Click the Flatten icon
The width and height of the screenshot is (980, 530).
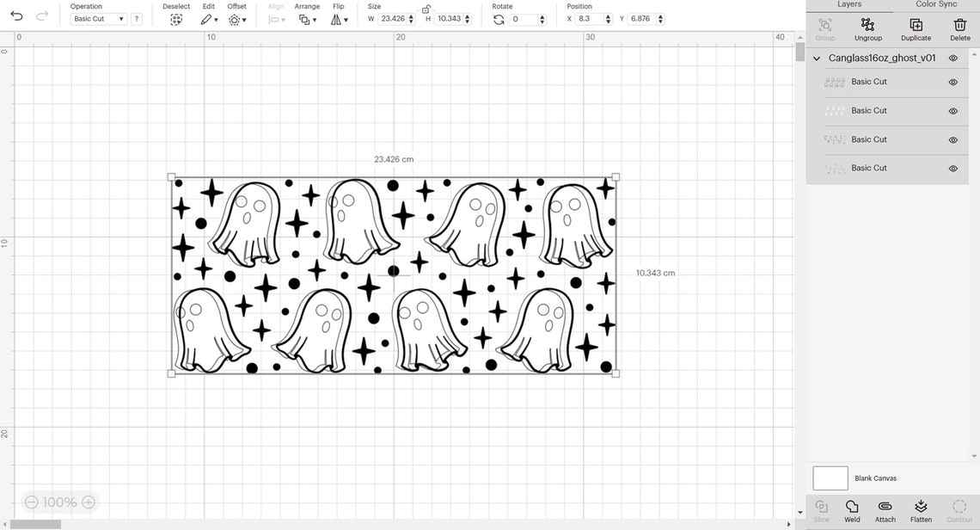click(921, 508)
